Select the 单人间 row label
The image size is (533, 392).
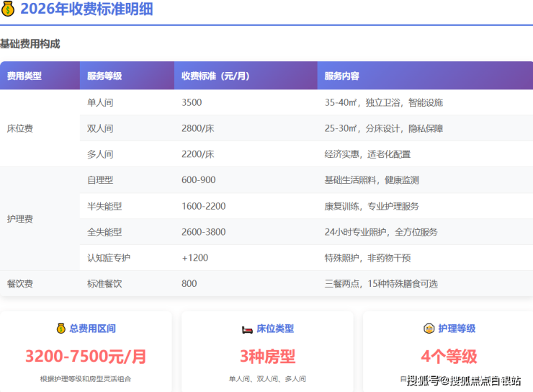point(100,103)
